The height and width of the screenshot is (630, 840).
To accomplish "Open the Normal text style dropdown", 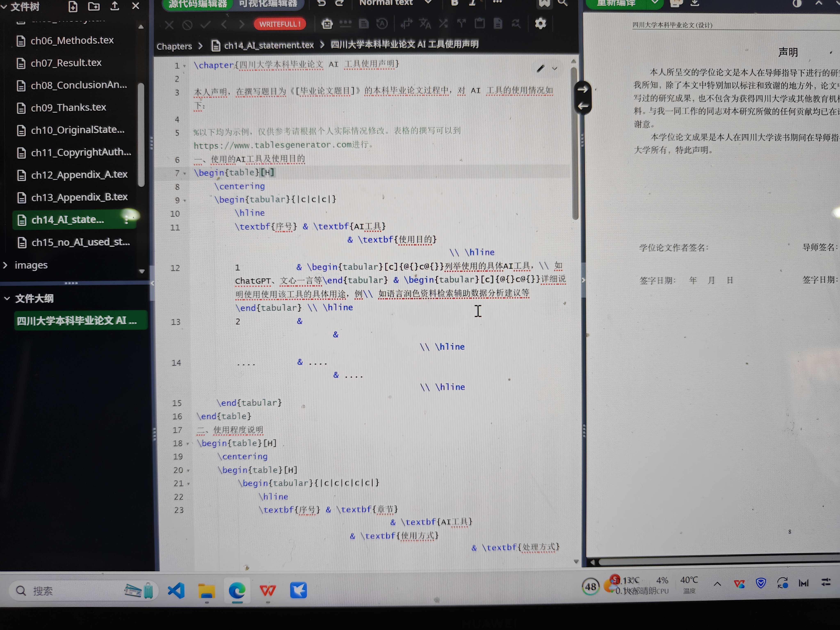I will tap(395, 3).
